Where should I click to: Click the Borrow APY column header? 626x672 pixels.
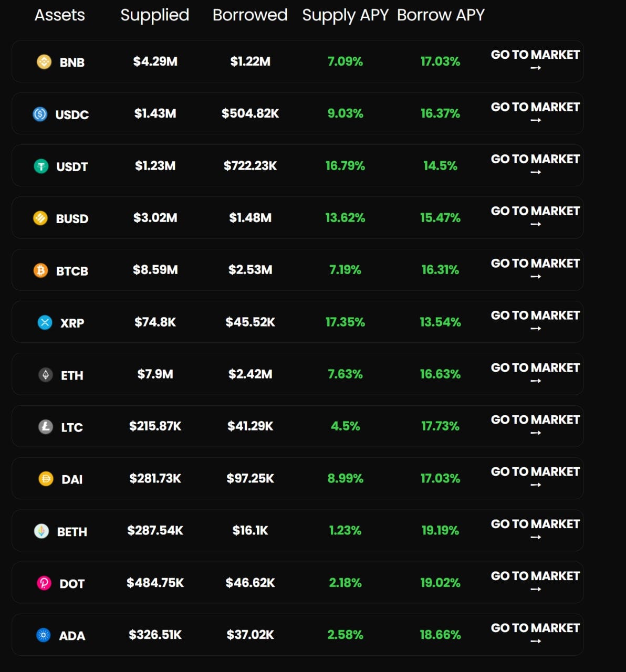441,15
